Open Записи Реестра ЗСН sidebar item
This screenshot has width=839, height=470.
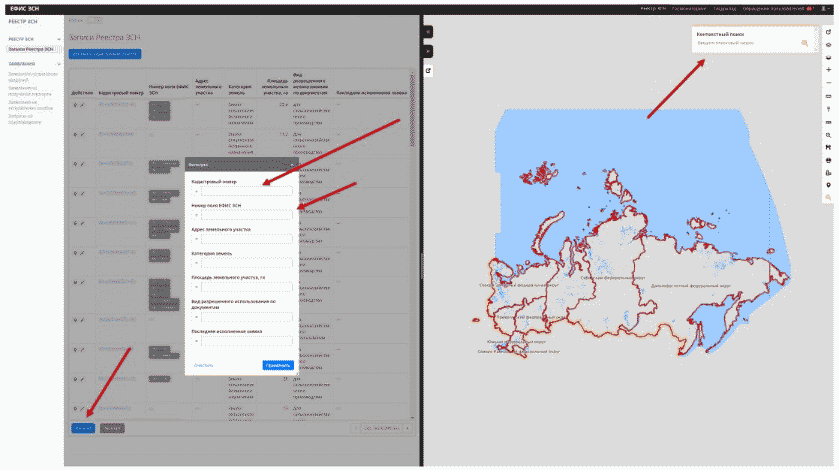[30, 48]
